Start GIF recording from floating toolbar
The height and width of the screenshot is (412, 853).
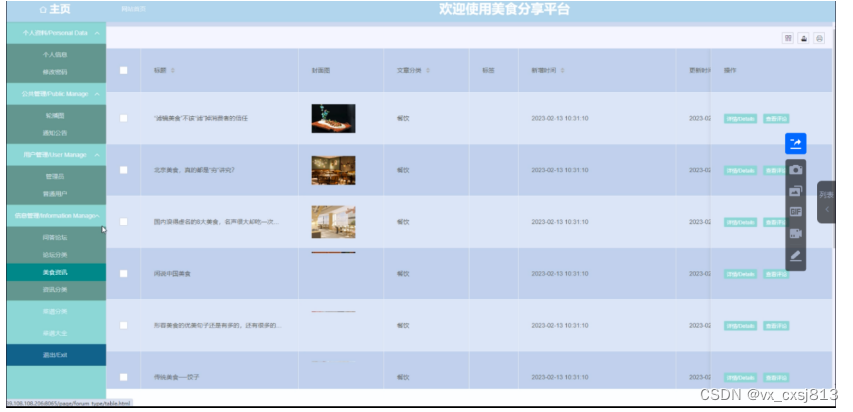pos(795,212)
